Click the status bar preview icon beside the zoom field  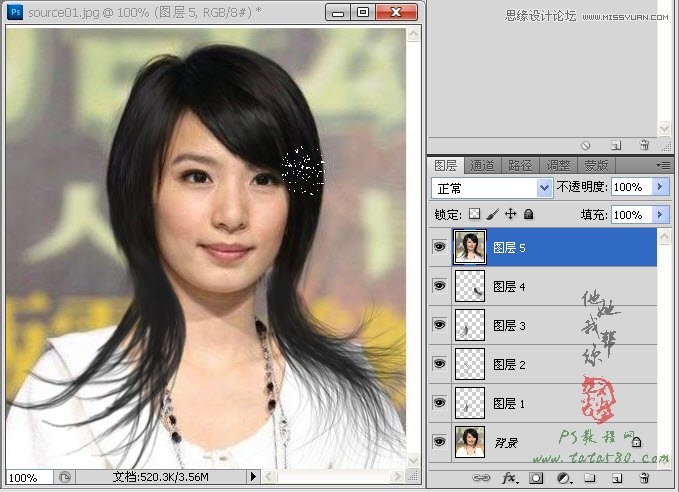65,477
